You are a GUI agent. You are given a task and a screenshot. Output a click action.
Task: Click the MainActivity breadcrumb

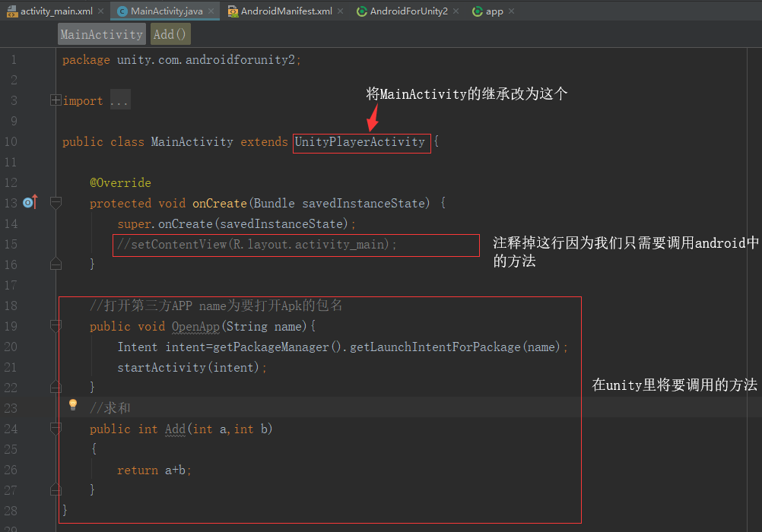(100, 33)
